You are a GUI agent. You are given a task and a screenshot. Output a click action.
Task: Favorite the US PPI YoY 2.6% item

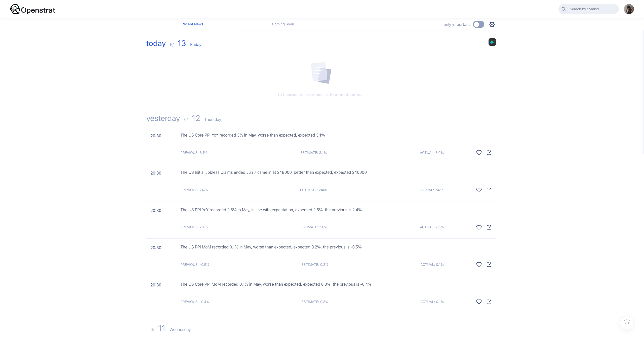(479, 227)
